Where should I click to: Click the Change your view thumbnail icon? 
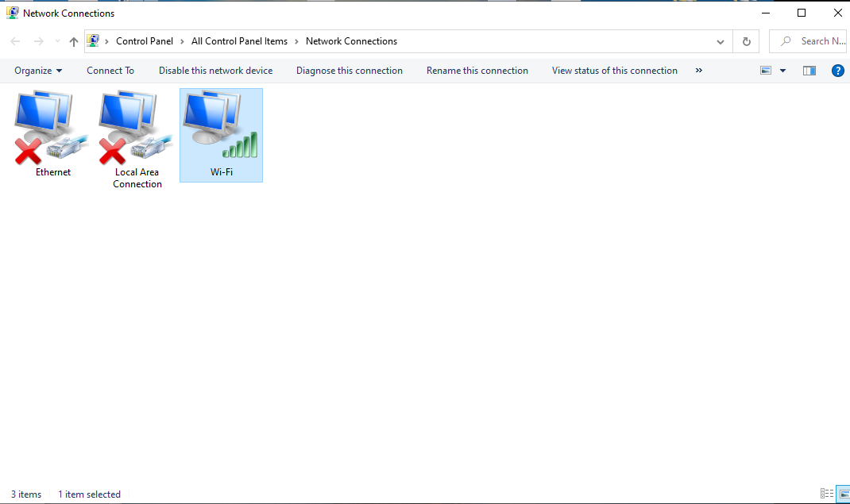[x=765, y=70]
